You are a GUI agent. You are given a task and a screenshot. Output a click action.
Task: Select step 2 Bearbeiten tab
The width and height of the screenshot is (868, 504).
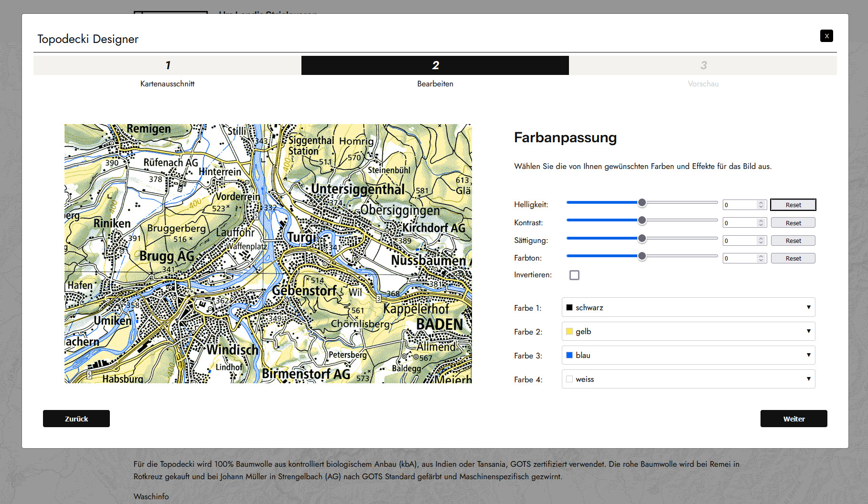point(435,65)
